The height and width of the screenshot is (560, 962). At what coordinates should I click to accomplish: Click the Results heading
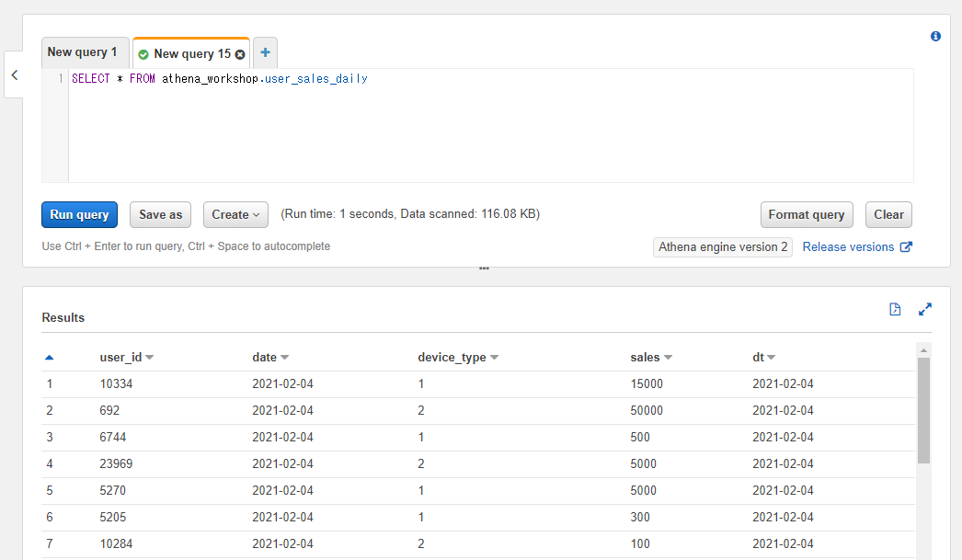(63, 318)
